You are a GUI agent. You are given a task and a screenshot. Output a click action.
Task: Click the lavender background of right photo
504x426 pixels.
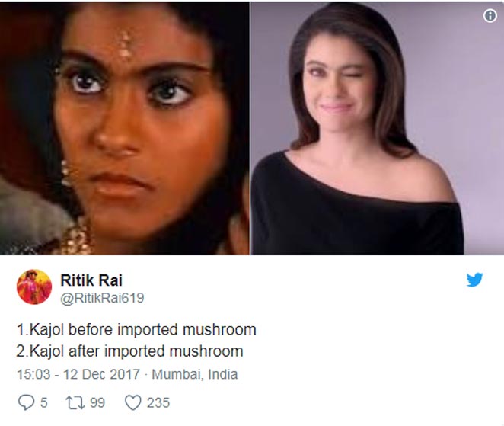(463, 97)
